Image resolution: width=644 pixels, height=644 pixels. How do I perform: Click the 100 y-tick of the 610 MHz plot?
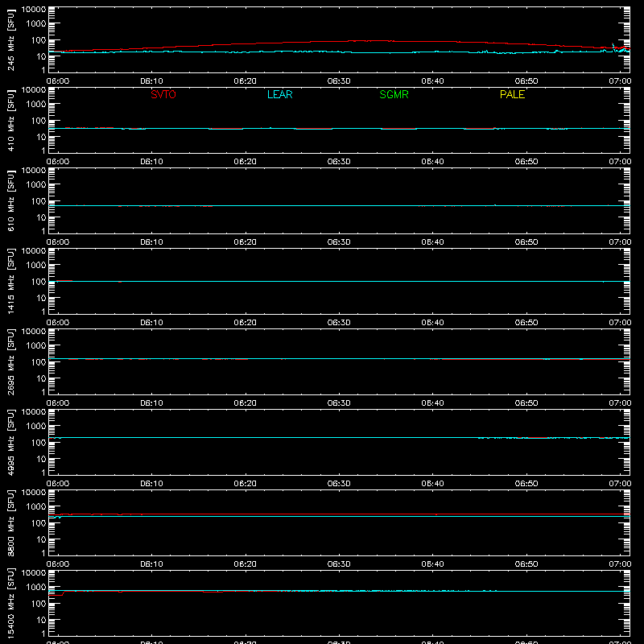coord(39,201)
